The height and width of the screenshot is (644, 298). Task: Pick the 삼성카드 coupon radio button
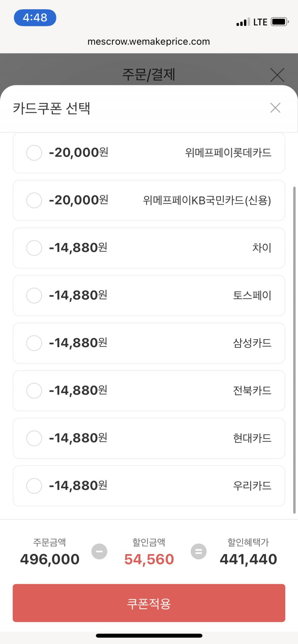coord(34,343)
